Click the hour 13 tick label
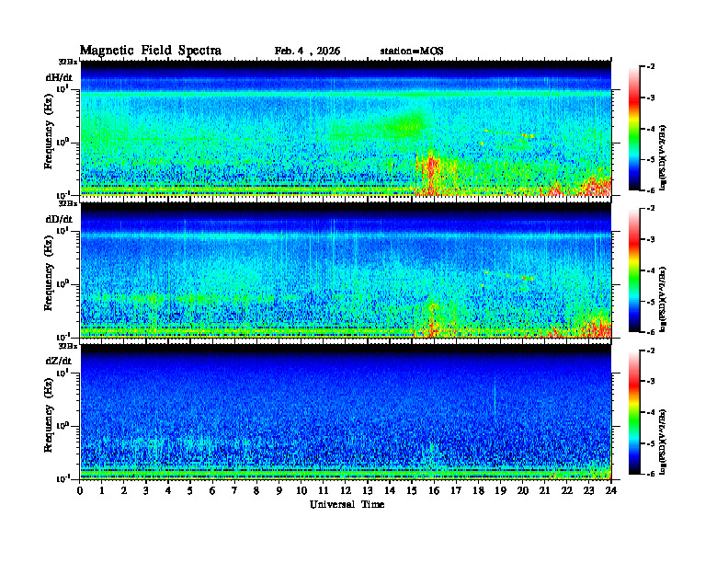728x563 pixels. click(x=368, y=491)
